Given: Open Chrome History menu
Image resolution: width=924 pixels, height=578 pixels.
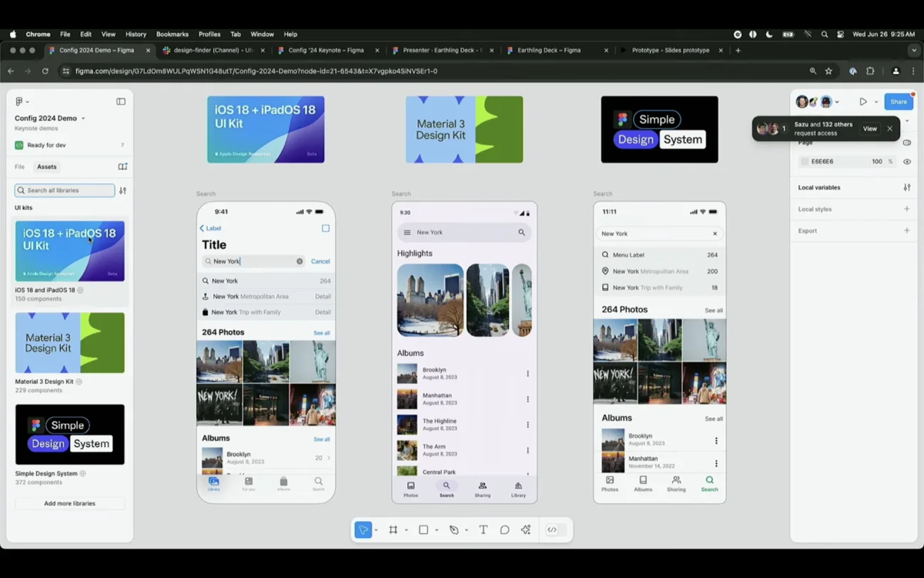Looking at the screenshot, I should tap(136, 35).
